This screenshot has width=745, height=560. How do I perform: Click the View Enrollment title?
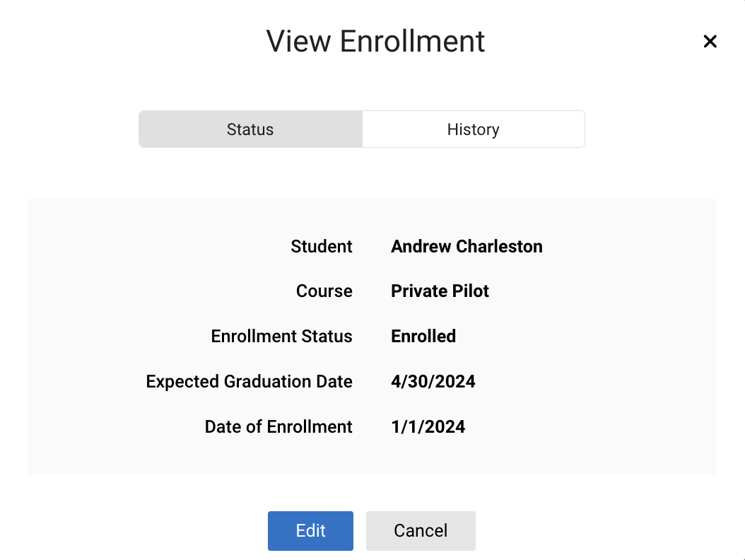tap(375, 41)
